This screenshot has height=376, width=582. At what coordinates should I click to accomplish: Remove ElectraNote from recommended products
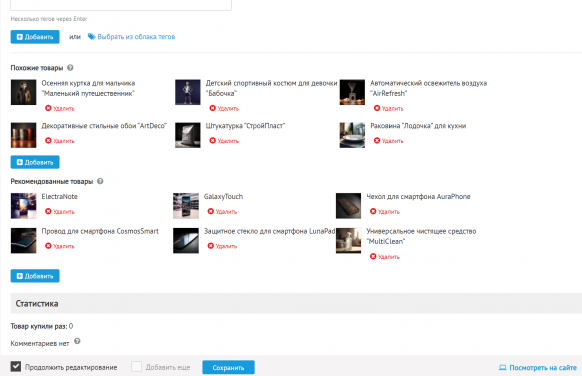coord(60,212)
